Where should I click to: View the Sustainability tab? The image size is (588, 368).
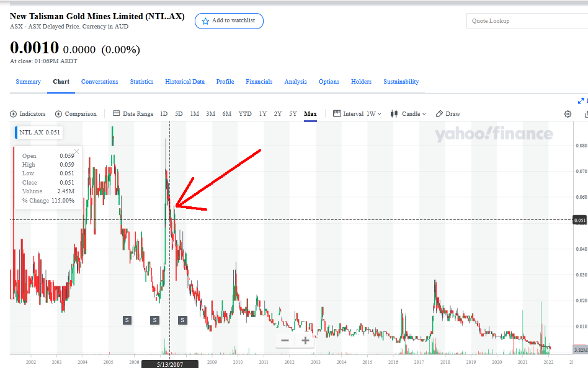tap(401, 82)
